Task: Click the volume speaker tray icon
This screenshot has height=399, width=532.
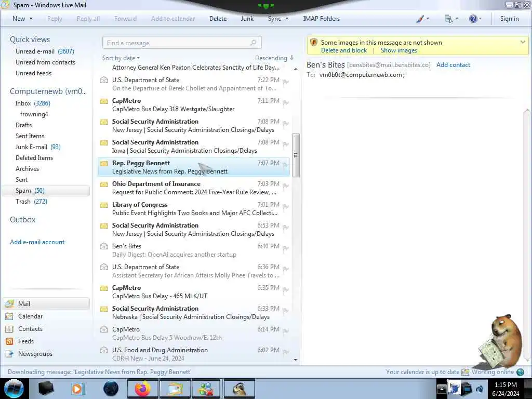Action: tap(480, 389)
